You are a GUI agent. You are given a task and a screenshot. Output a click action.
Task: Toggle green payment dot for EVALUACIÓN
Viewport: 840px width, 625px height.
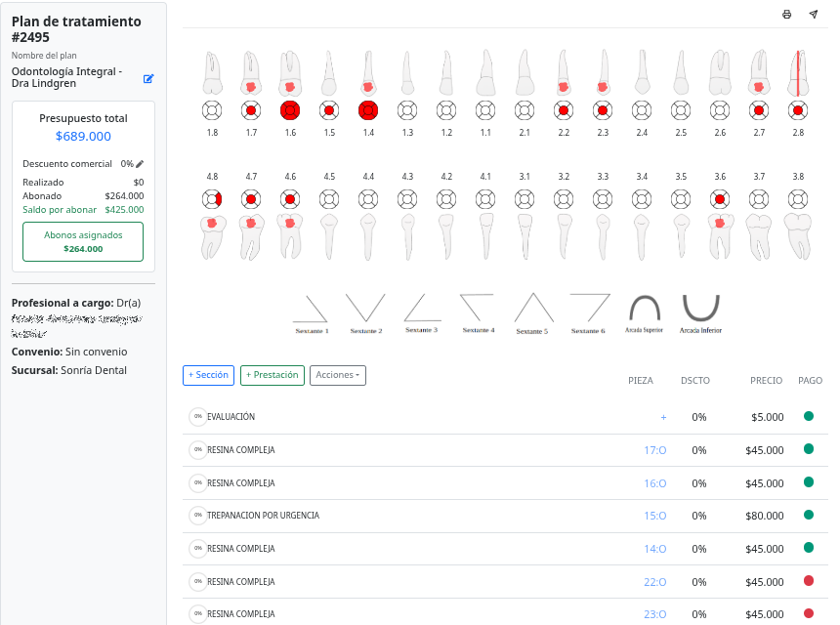click(809, 416)
